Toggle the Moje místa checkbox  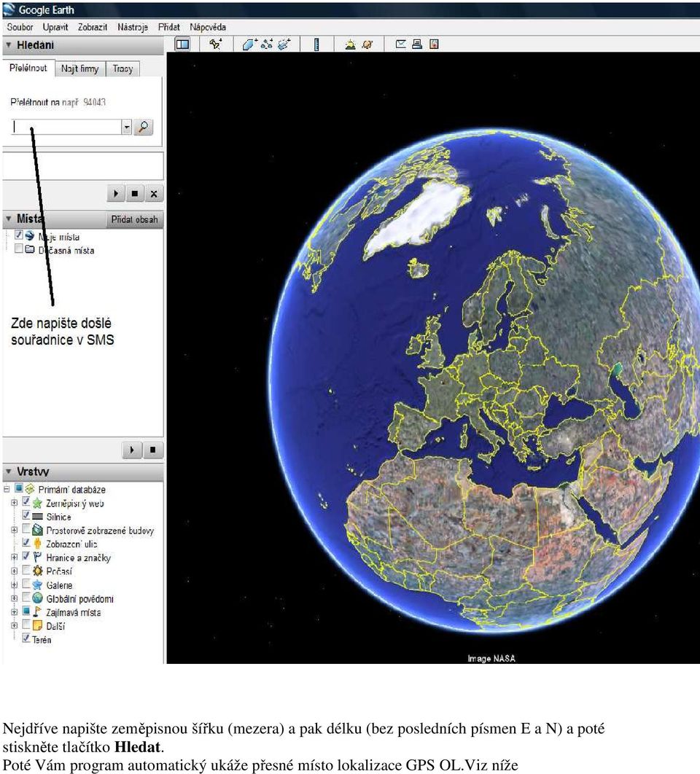pyautogui.click(x=19, y=235)
